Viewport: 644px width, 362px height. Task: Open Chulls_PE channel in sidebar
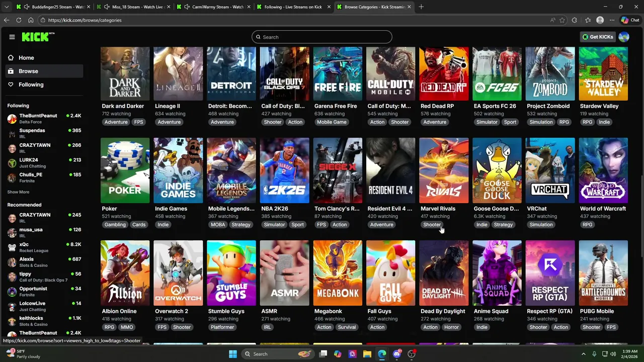44,177
